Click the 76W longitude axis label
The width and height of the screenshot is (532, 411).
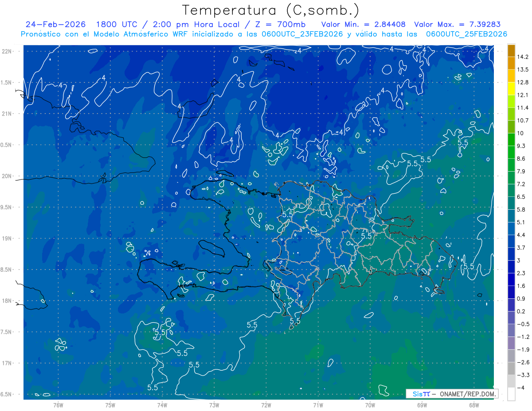click(58, 405)
